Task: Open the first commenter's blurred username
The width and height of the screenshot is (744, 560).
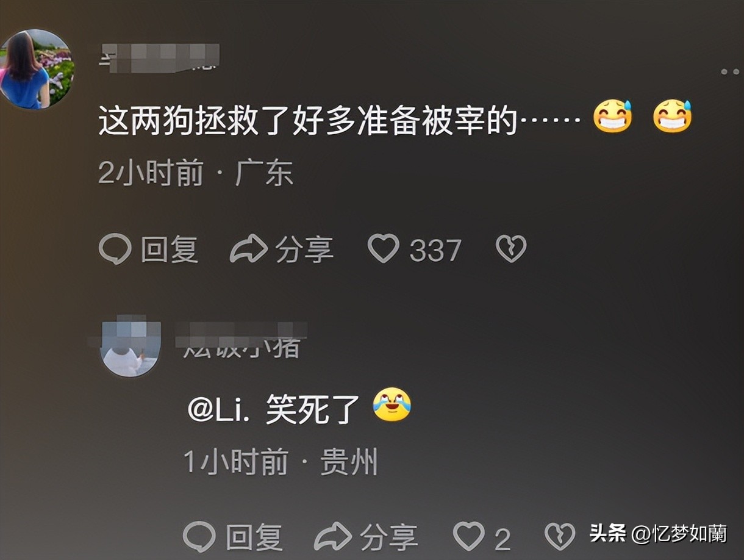Action: [160, 57]
